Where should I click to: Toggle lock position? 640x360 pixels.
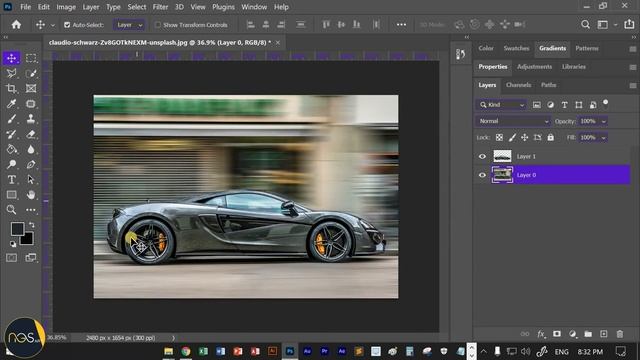click(524, 138)
